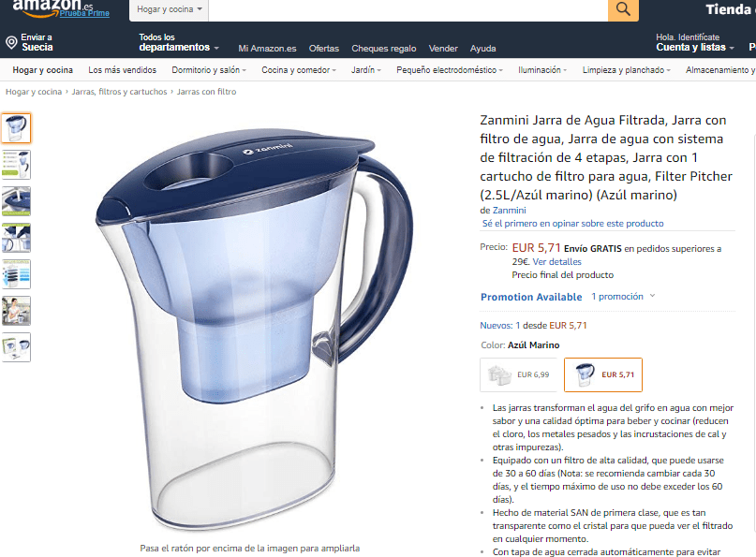
Task: Select the last thumbnail showing the packaging box
Action: click(x=16, y=347)
